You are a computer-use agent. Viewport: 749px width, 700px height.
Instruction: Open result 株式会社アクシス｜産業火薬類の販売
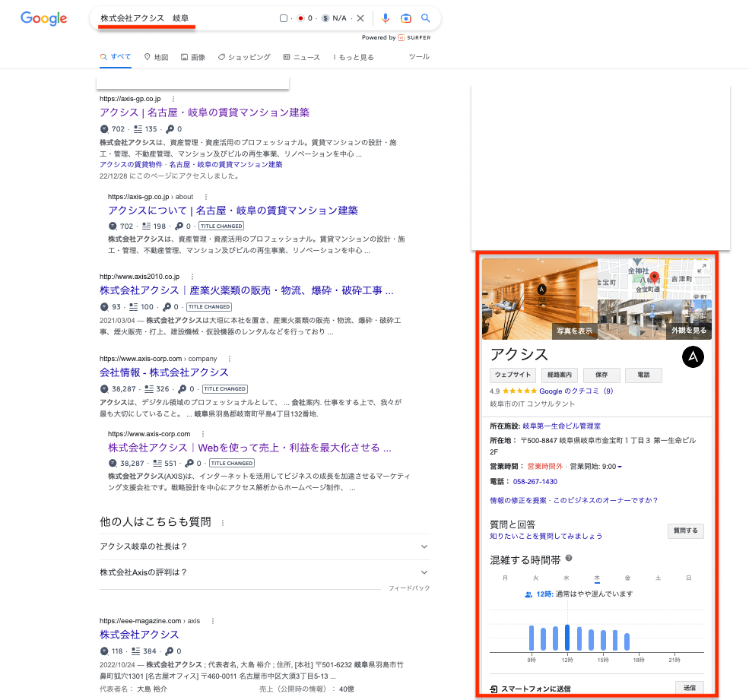(x=246, y=290)
